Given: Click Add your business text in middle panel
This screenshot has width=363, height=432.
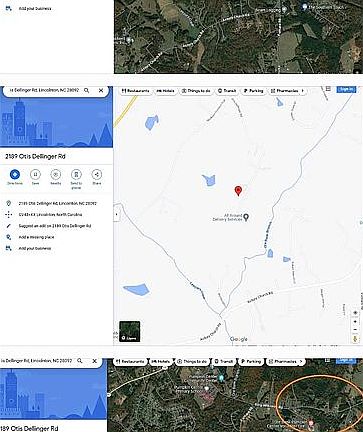Looking at the screenshot, I should (35, 248).
